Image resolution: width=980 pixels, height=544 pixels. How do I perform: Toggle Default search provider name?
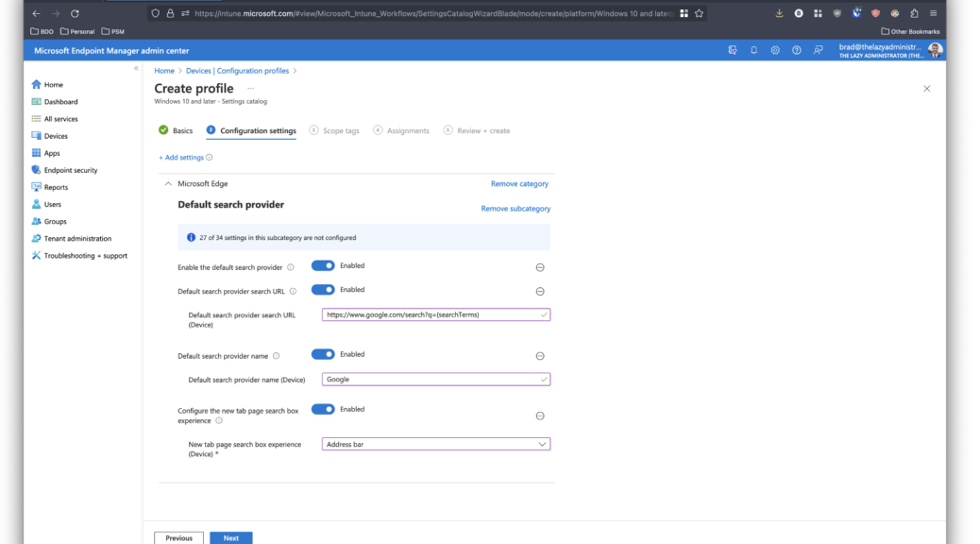coord(323,354)
